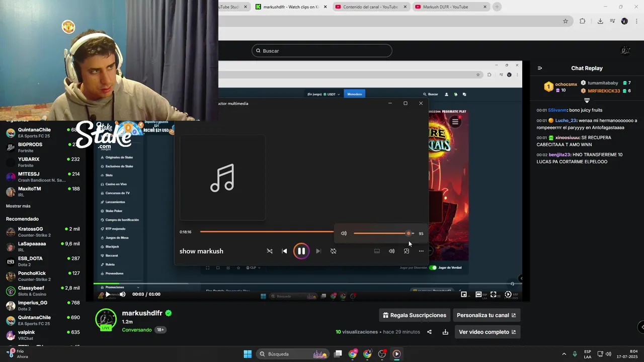The width and height of the screenshot is (644, 362).
Task: Pause playback in the media player
Action: [x=301, y=251]
